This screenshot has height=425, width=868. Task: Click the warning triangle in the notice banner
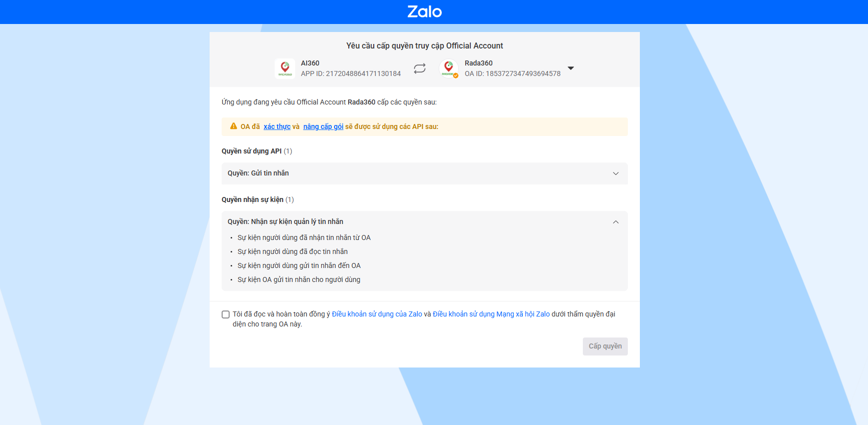[233, 126]
